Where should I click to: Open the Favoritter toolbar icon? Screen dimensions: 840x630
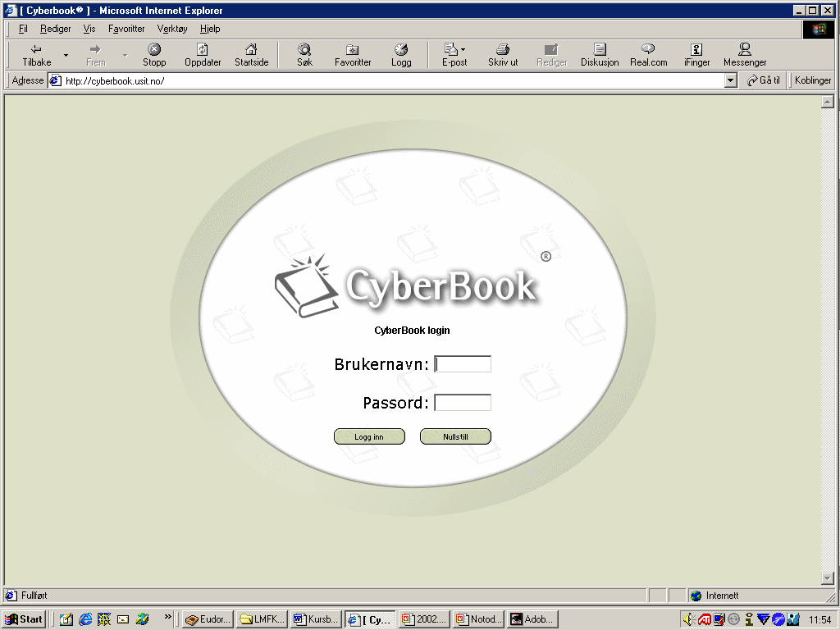[x=353, y=50]
